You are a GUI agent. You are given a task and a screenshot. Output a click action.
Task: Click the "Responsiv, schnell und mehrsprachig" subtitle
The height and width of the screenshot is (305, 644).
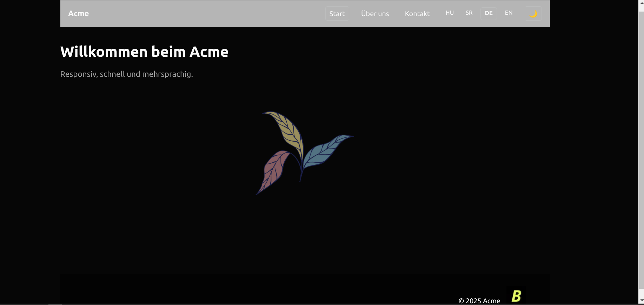(x=126, y=74)
